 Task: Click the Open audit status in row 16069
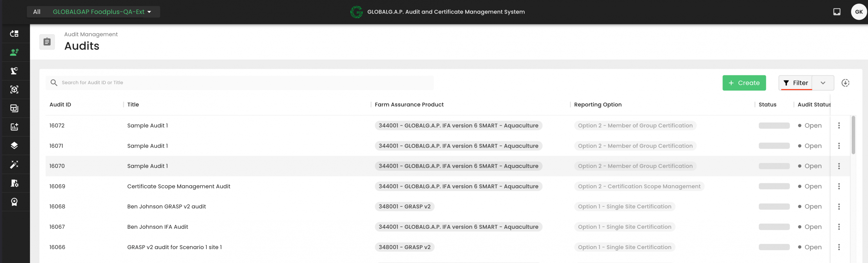pos(810,186)
